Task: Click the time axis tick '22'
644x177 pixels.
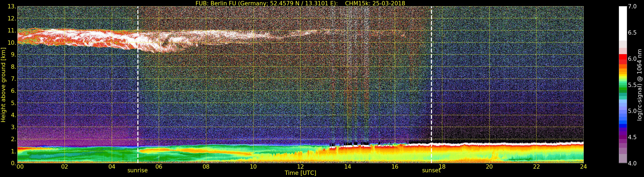Action: pyautogui.click(x=536, y=167)
